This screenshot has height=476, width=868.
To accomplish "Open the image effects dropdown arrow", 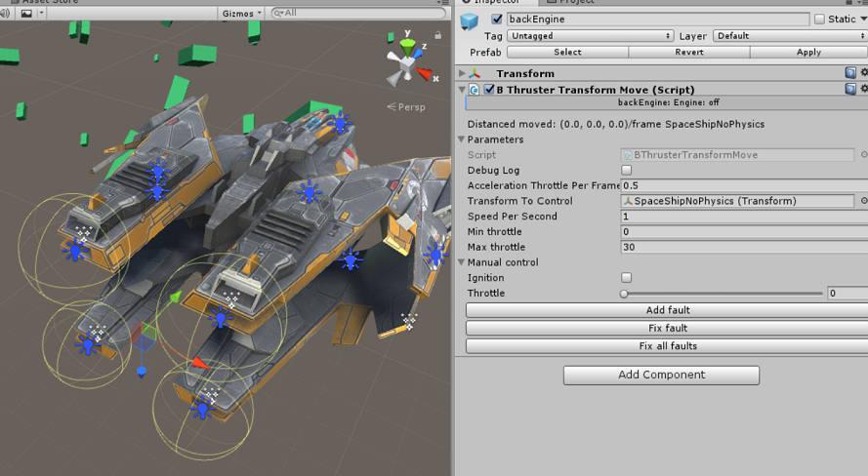I will tap(41, 13).
